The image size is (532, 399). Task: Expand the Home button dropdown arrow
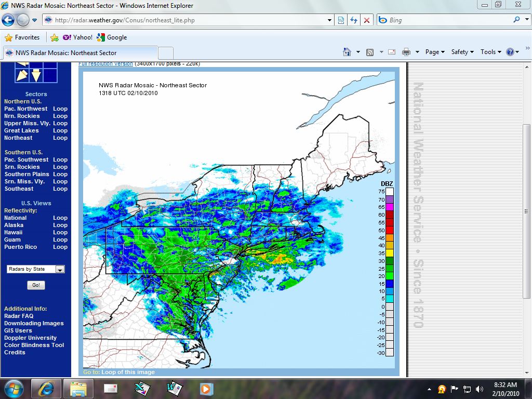click(x=358, y=52)
